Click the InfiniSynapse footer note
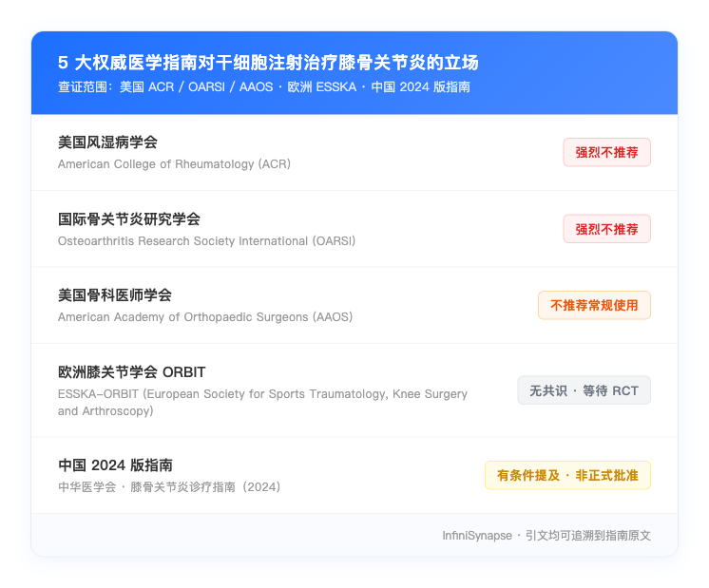Viewport: 709px width, 588px height. pyautogui.click(x=546, y=536)
